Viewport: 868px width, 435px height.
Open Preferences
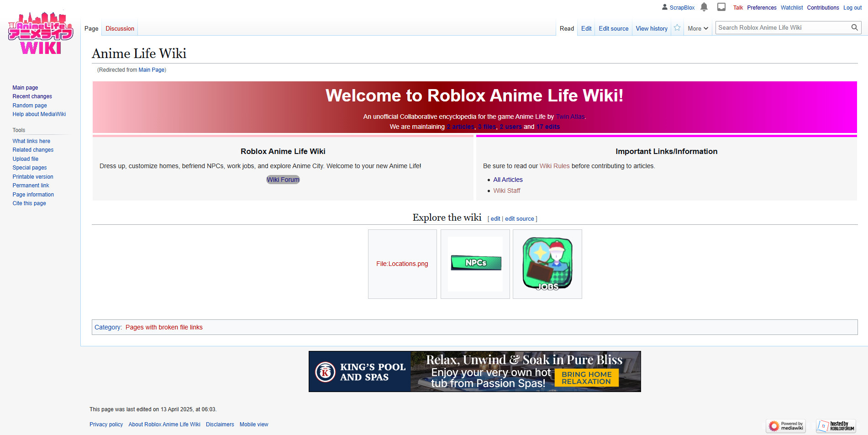pos(762,8)
